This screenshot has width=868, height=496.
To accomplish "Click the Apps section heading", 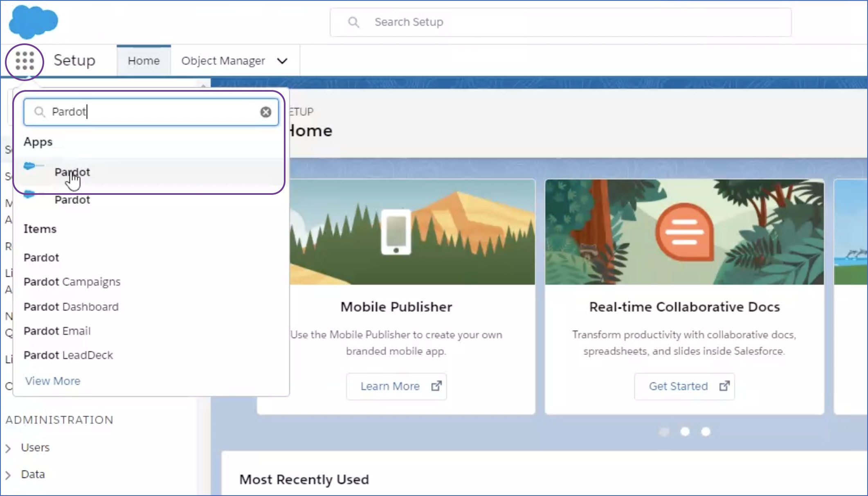I will click(x=38, y=142).
